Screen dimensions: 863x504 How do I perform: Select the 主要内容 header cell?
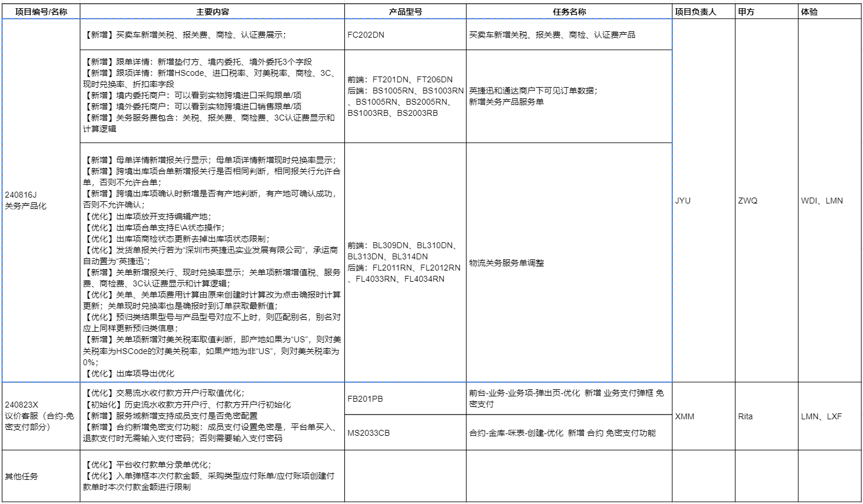(x=213, y=12)
